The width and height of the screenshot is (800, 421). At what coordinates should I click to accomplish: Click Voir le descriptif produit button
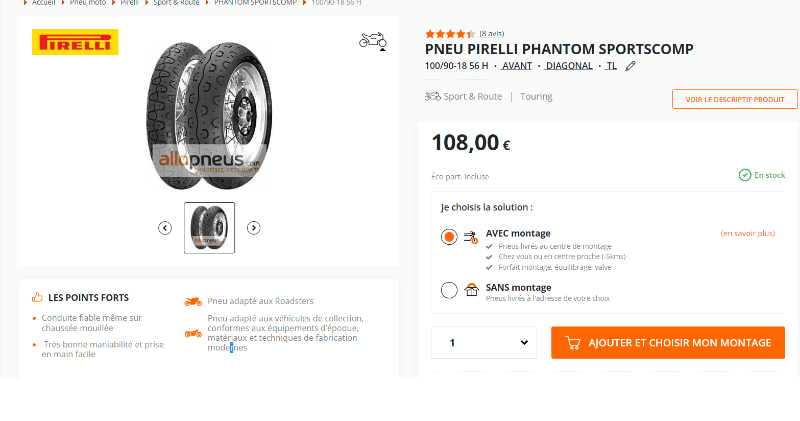[x=734, y=99]
